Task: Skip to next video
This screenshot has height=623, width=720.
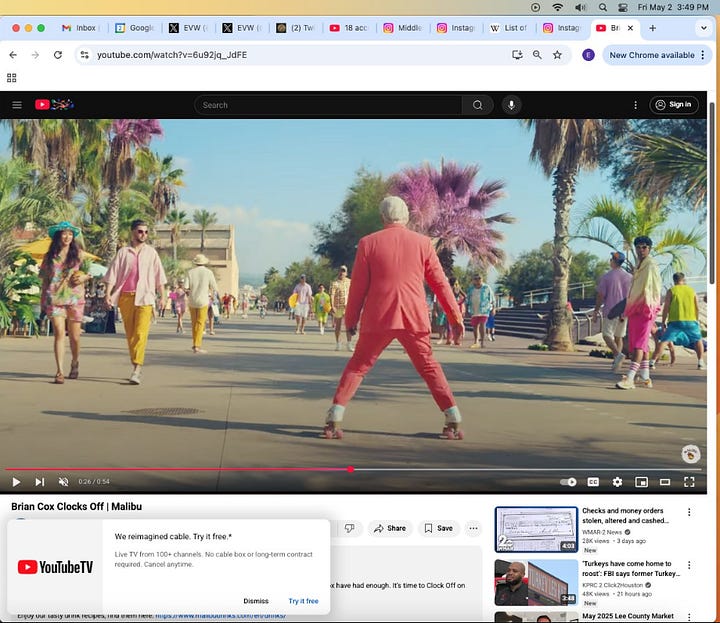Action: [40, 482]
